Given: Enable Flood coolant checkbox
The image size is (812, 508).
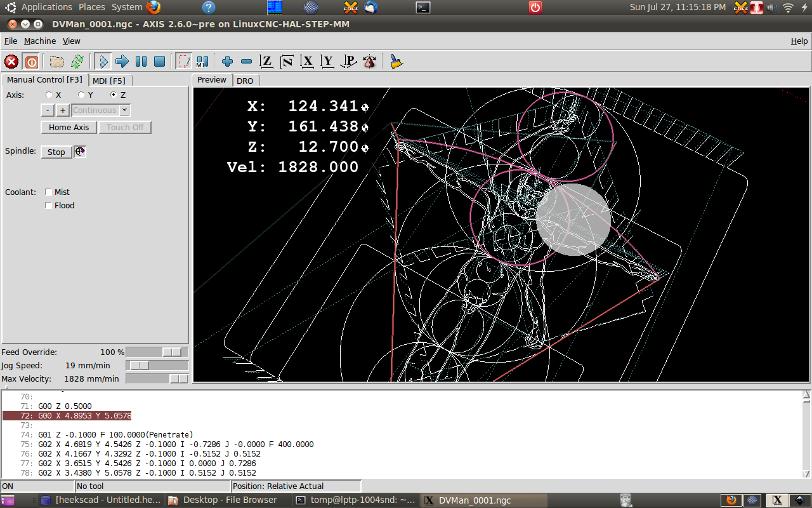Looking at the screenshot, I should pos(48,205).
